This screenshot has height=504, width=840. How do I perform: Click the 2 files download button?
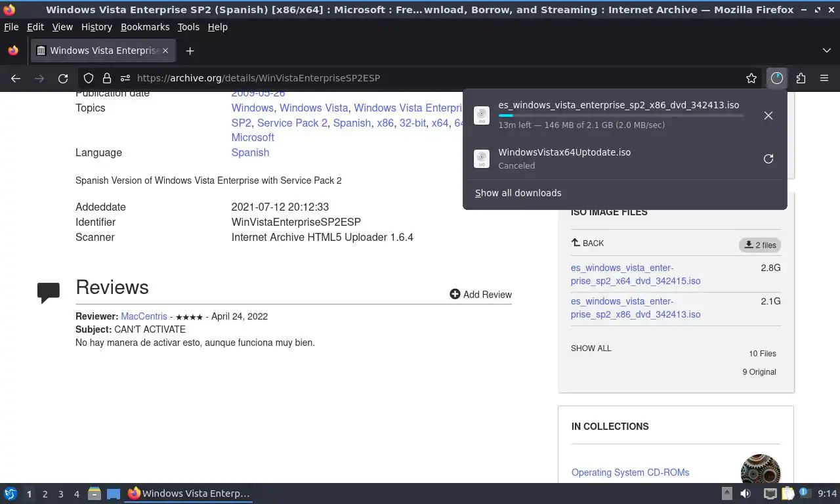[759, 245]
